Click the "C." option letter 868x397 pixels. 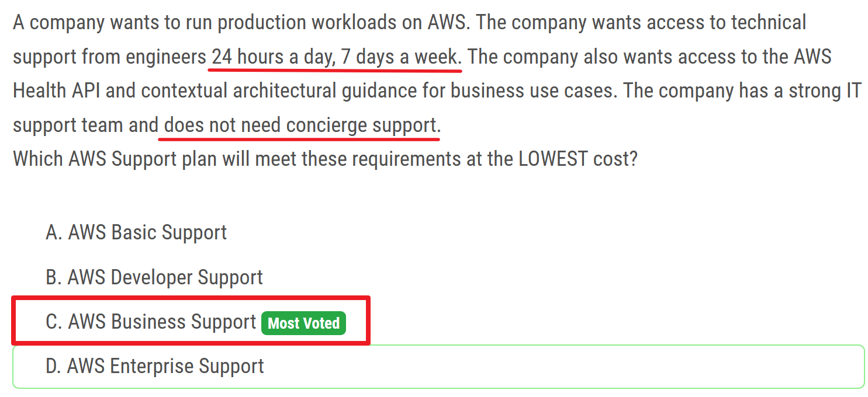click(54, 322)
